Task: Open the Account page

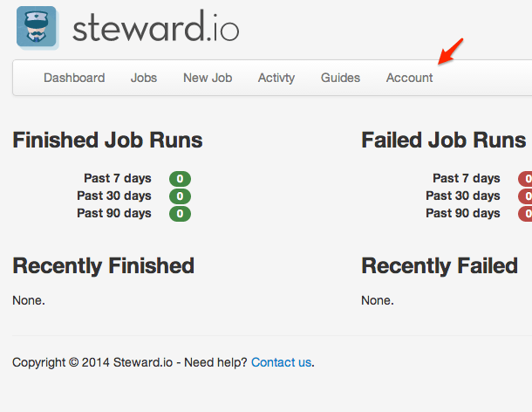Action: click(x=409, y=78)
